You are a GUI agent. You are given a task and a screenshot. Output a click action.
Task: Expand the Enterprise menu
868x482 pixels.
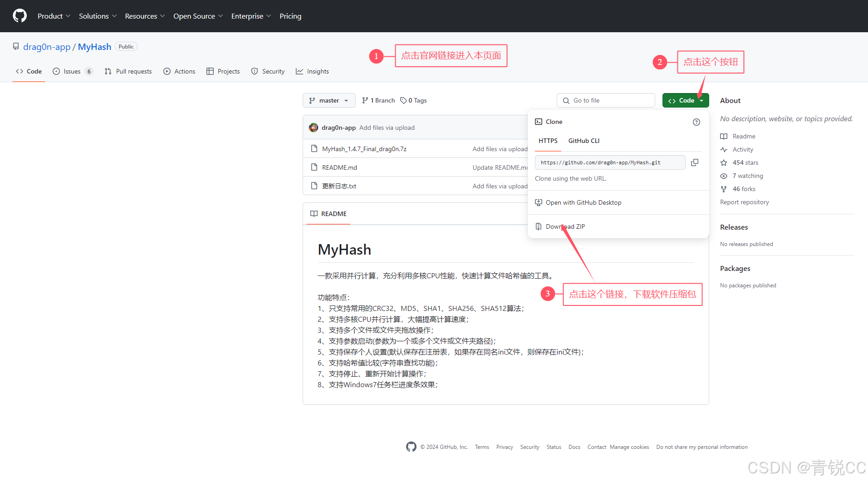click(x=251, y=16)
